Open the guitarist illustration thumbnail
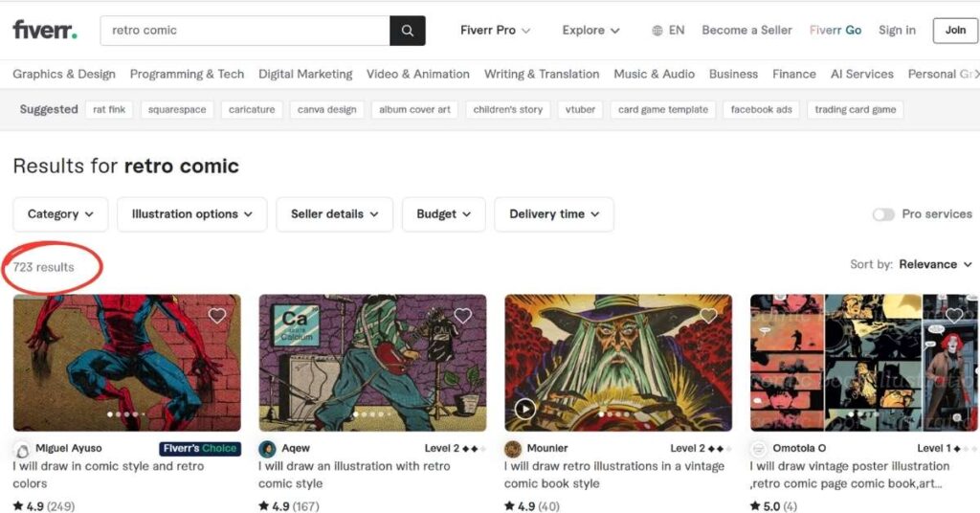Viewport: 980px width, 513px height. point(372,363)
